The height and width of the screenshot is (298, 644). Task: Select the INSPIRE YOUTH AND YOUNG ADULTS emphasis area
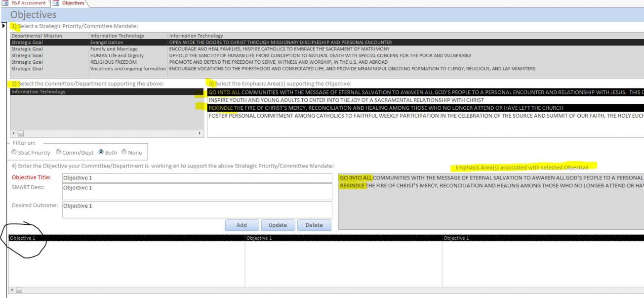[x=426, y=100]
